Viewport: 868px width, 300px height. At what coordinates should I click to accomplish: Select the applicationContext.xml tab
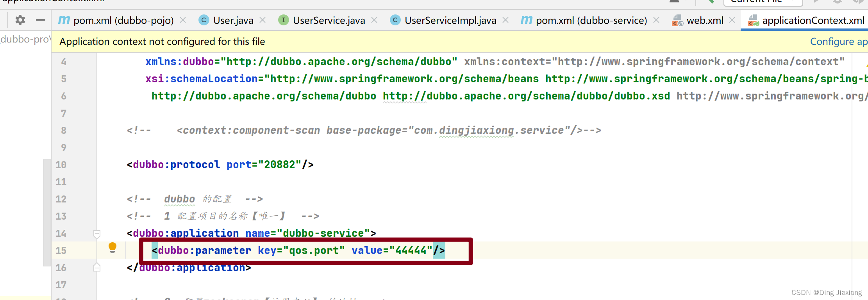click(x=813, y=20)
